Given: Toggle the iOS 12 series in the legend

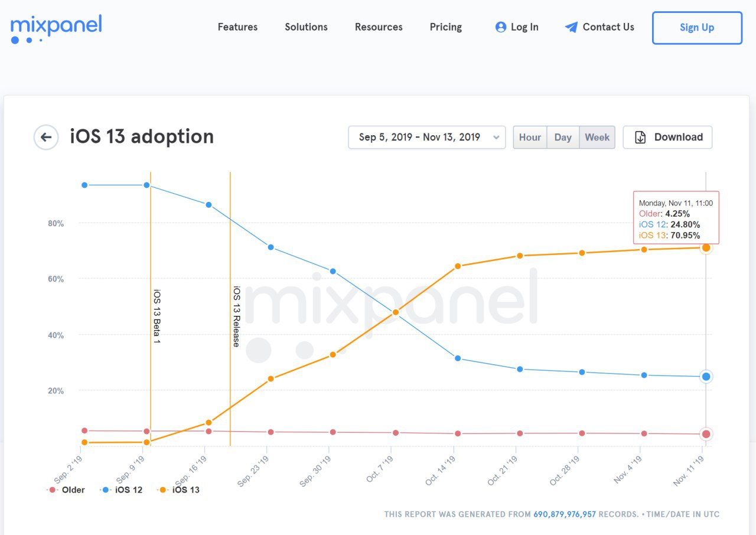Looking at the screenshot, I should click(122, 490).
